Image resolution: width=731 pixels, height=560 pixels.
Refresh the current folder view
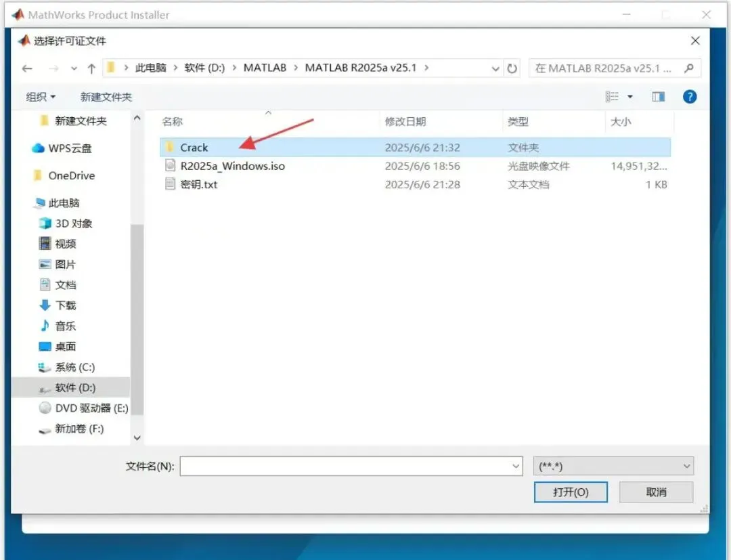pyautogui.click(x=512, y=68)
